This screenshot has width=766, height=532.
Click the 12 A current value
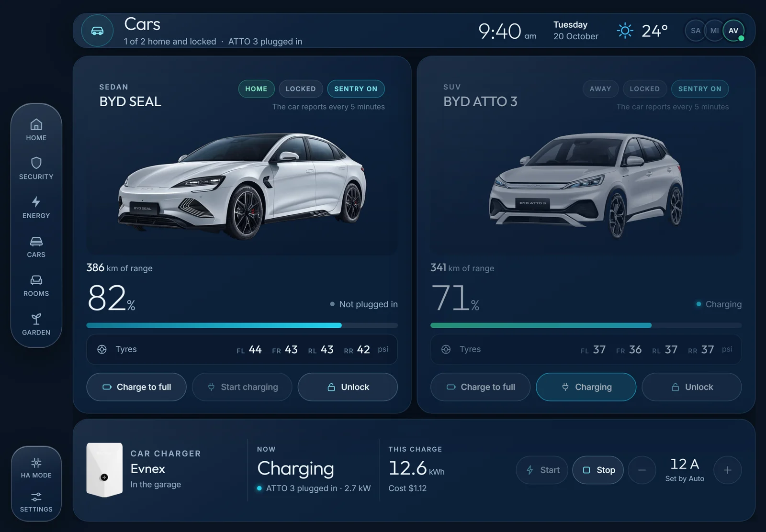pos(685,464)
